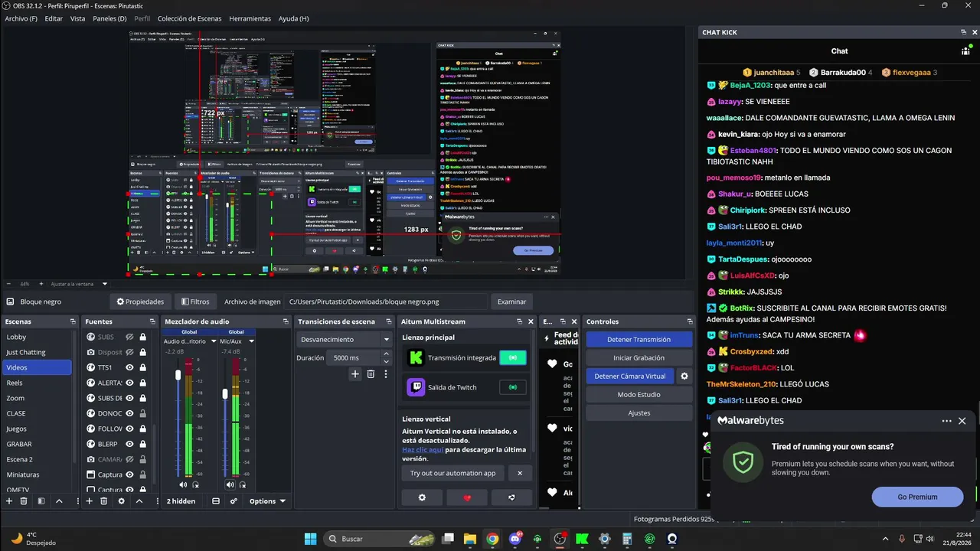
Task: Add a scene transition with the plus icon
Action: (355, 374)
